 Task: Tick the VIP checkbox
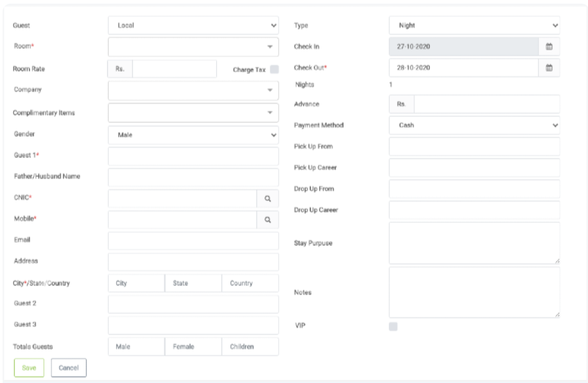393,326
